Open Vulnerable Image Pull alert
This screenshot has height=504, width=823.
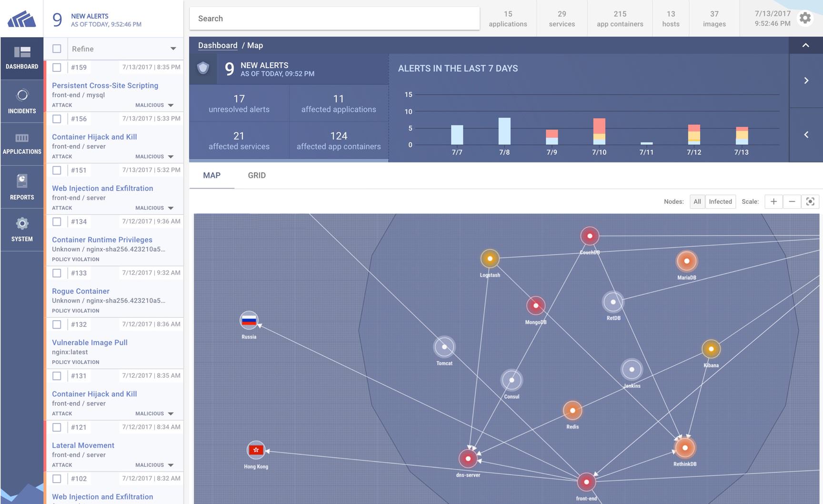click(x=90, y=343)
